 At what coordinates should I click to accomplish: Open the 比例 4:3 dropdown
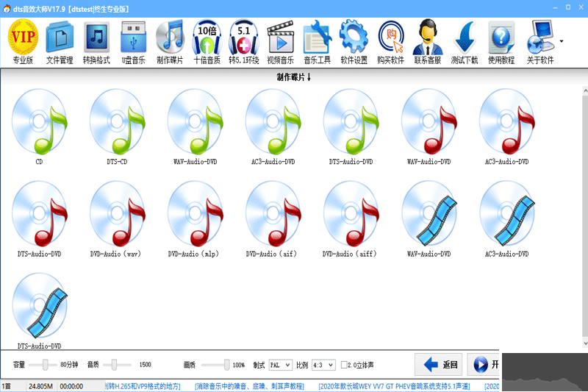pos(323,365)
